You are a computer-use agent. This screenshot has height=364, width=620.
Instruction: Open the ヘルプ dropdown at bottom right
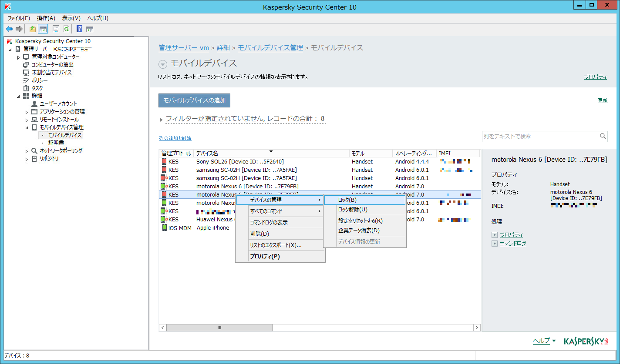click(x=544, y=341)
